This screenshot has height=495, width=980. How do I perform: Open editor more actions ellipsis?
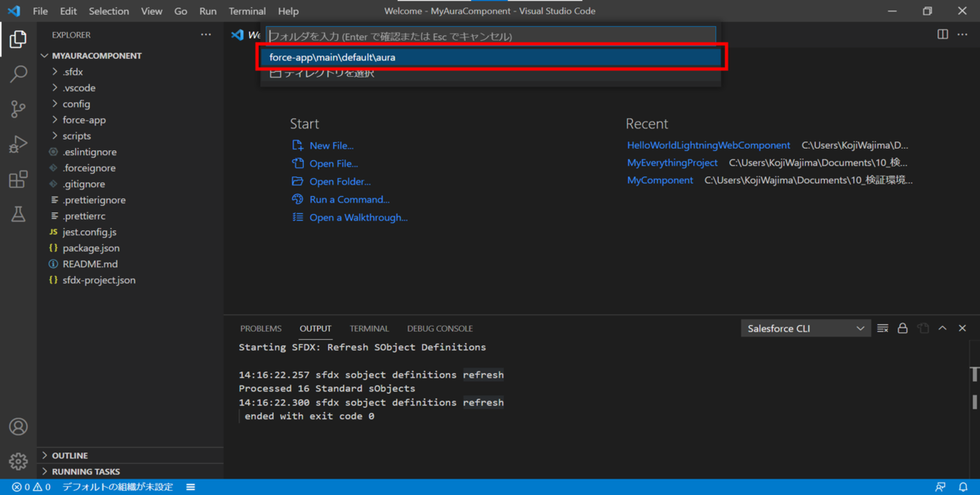[963, 34]
